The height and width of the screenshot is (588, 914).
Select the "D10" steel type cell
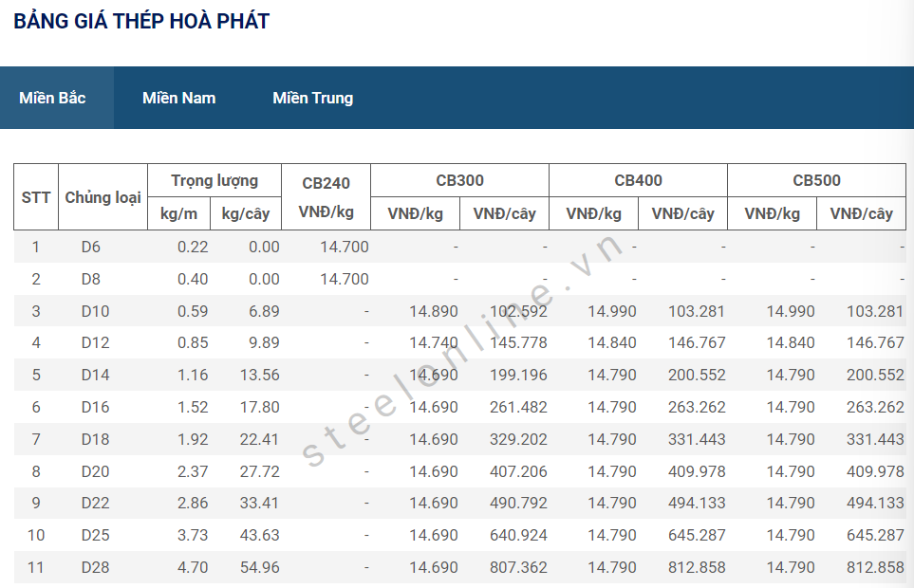[x=96, y=311]
